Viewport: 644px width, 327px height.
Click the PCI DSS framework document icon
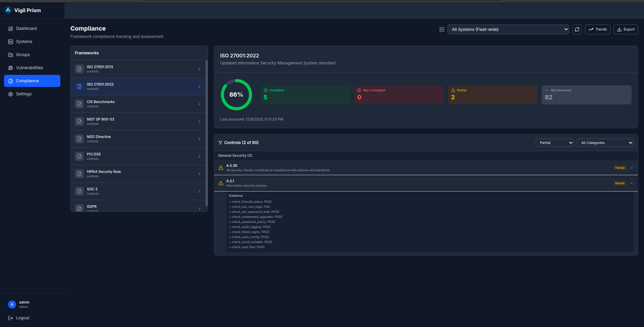[79, 156]
